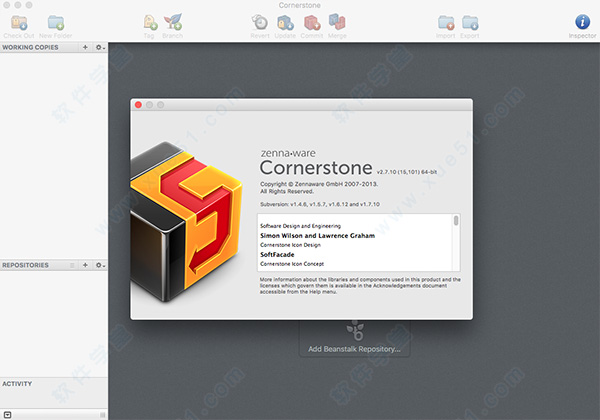This screenshot has width=600, height=420.
Task: Click the New Folder toolbar icon
Action: 56,23
